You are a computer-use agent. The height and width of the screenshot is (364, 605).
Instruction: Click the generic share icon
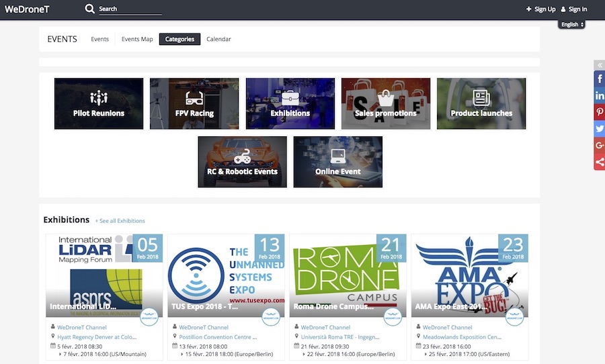599,162
